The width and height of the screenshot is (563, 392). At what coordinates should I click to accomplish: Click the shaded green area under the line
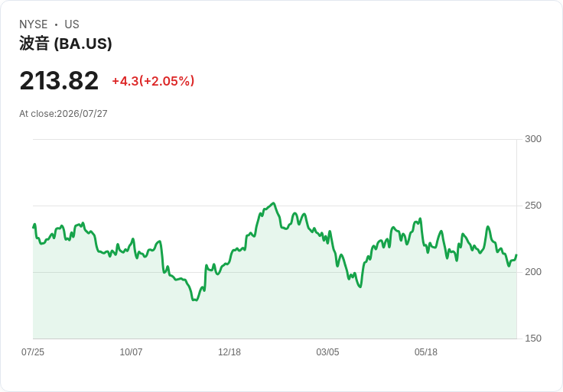pyautogui.click(x=275, y=305)
